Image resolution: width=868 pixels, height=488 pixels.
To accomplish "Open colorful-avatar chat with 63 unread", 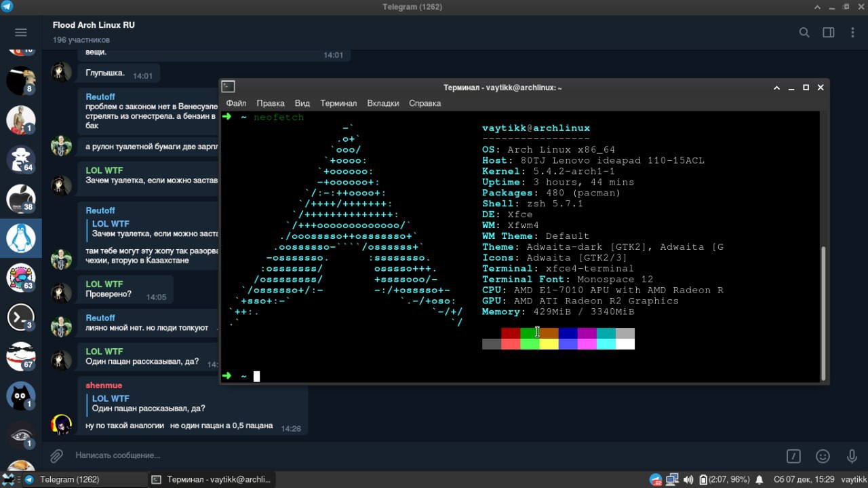I will (20, 278).
